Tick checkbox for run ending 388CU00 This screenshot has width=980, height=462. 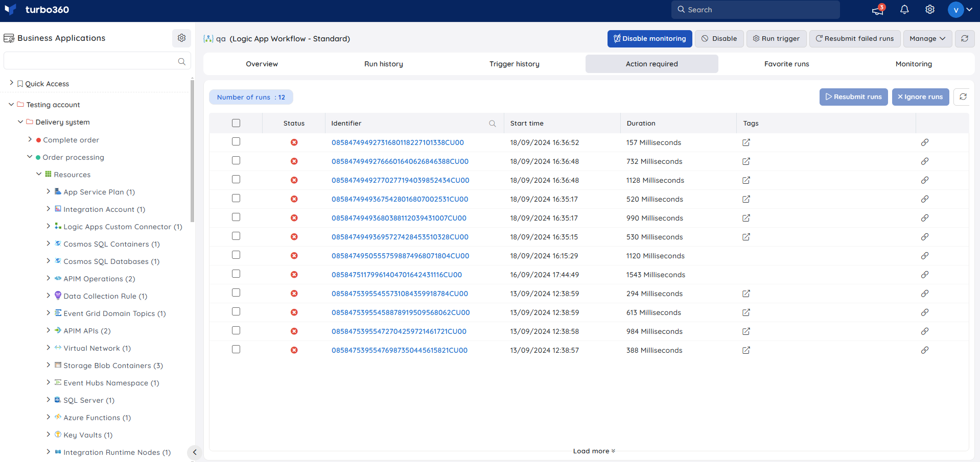pyautogui.click(x=236, y=160)
